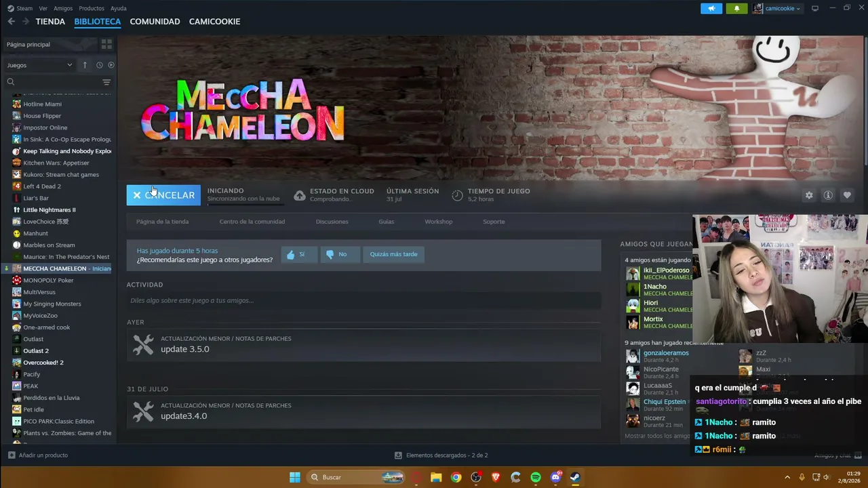
Task: Go to TIENDA tab
Action: tap(50, 22)
